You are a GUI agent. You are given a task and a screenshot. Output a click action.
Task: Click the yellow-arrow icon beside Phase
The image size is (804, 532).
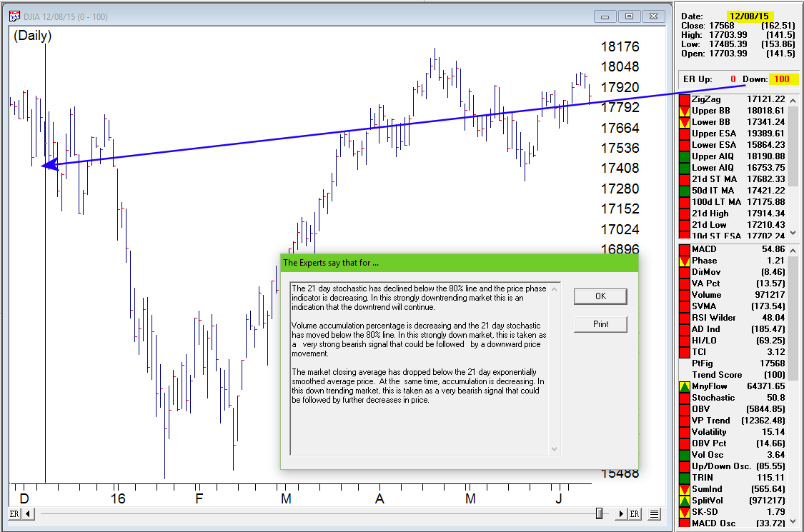(684, 261)
